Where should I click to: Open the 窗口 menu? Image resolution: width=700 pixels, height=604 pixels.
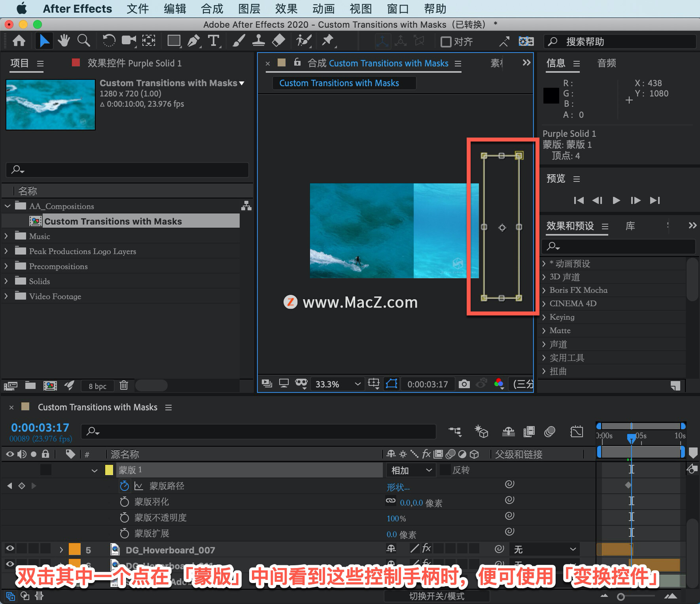point(397,9)
